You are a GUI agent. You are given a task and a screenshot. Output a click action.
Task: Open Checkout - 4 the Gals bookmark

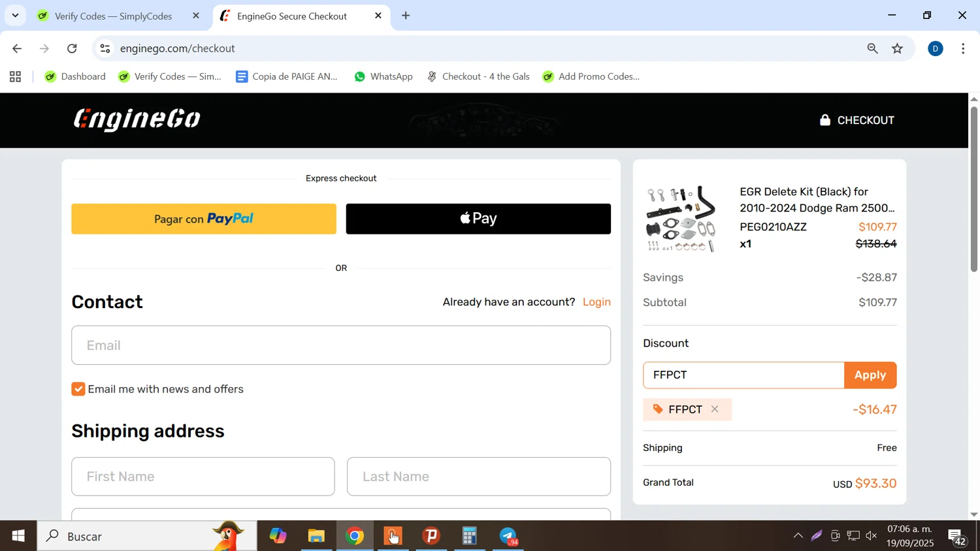[x=478, y=76]
